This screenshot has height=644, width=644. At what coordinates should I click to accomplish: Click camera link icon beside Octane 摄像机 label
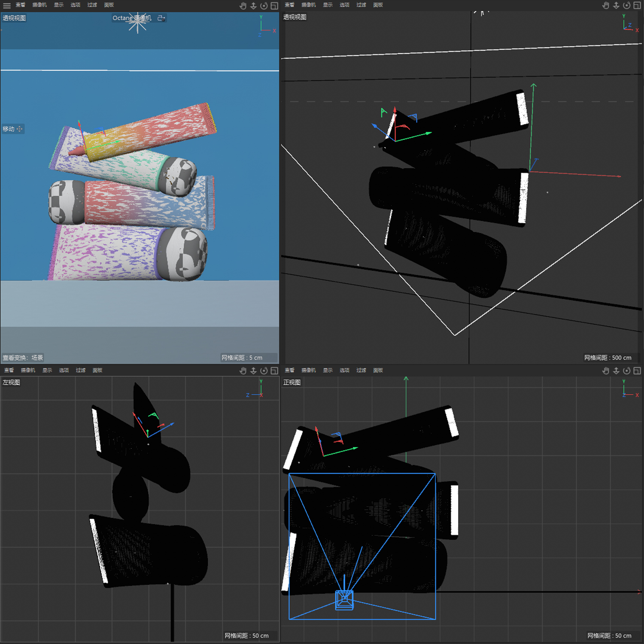pos(161,18)
